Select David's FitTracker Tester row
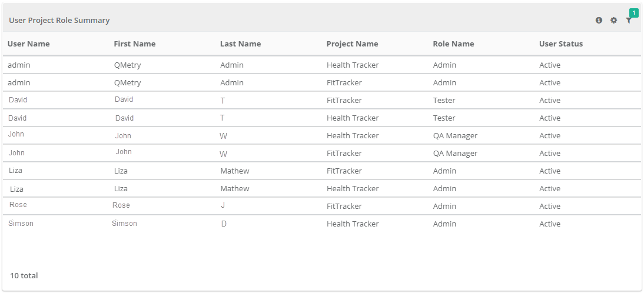The width and height of the screenshot is (644, 293). pyautogui.click(x=321, y=100)
